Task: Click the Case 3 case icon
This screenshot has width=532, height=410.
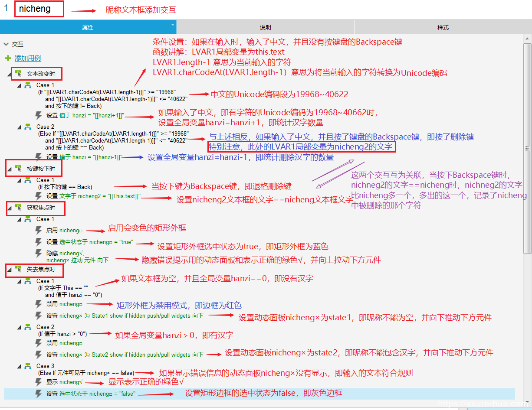Action: pyautogui.click(x=28, y=366)
